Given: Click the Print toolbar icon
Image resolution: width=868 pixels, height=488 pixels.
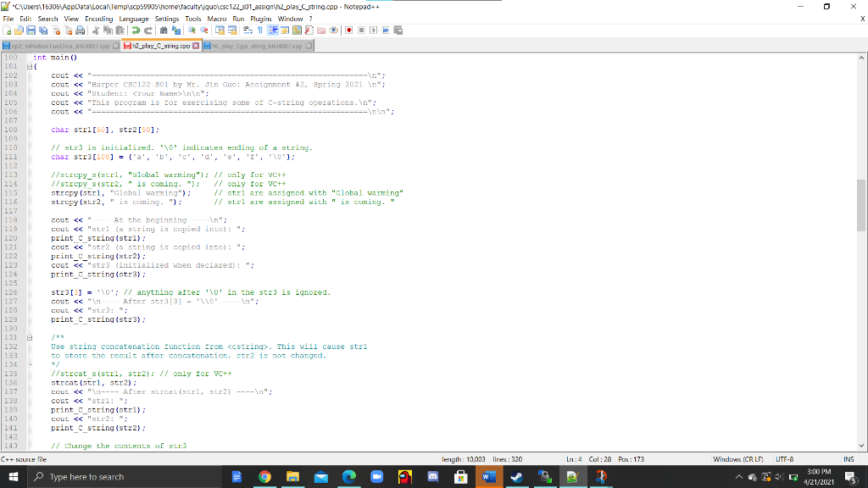Looking at the screenshot, I should (81, 30).
